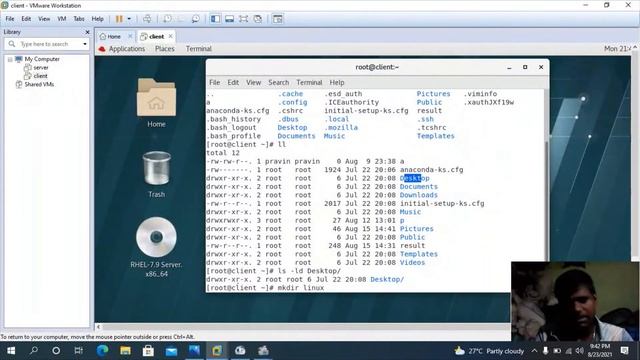The width and height of the screenshot is (640, 360).
Task: Open the Windows Start menu
Action: 11,351
